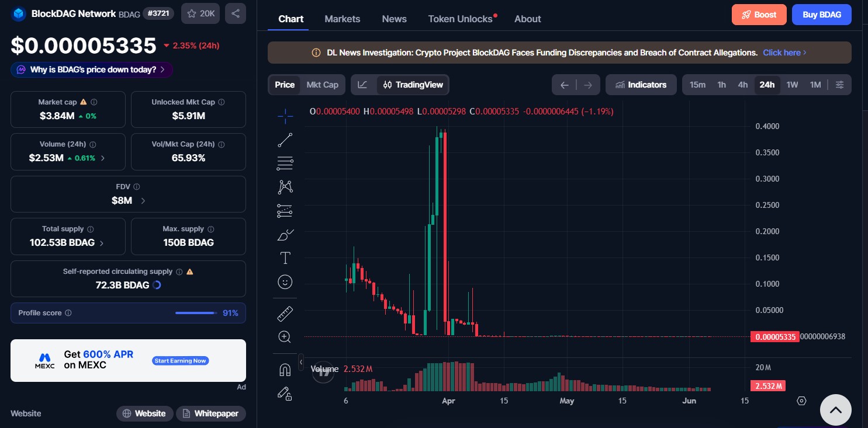Open the About tab
The image size is (868, 428).
coord(528,19)
